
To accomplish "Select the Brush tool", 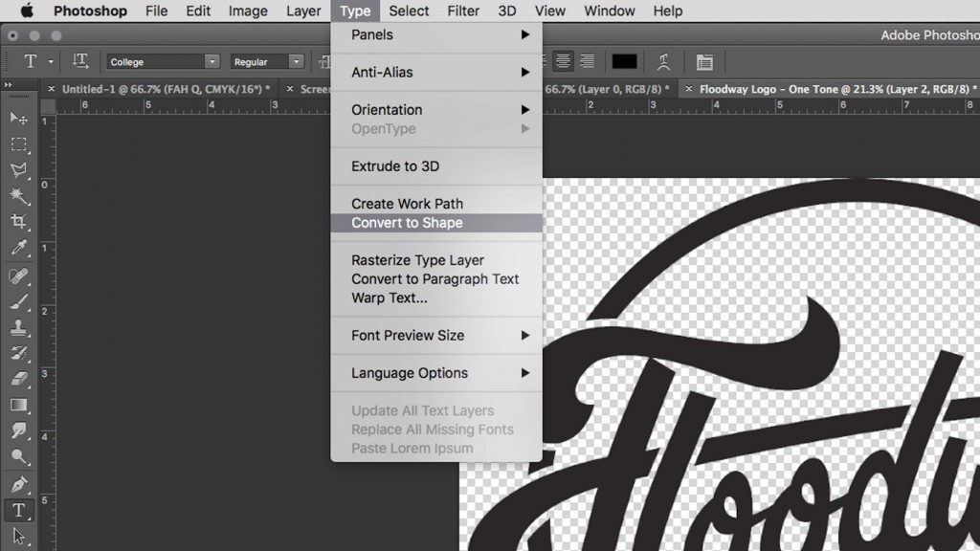I will point(19,301).
